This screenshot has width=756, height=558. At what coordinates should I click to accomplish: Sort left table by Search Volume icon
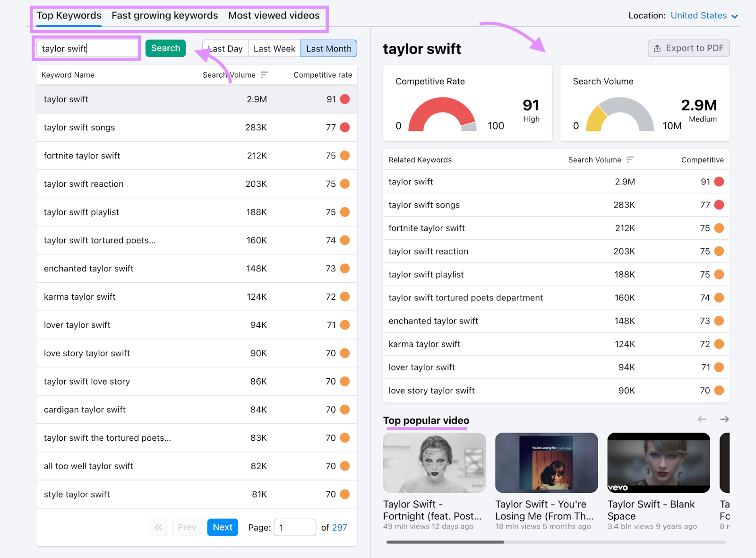(x=264, y=75)
